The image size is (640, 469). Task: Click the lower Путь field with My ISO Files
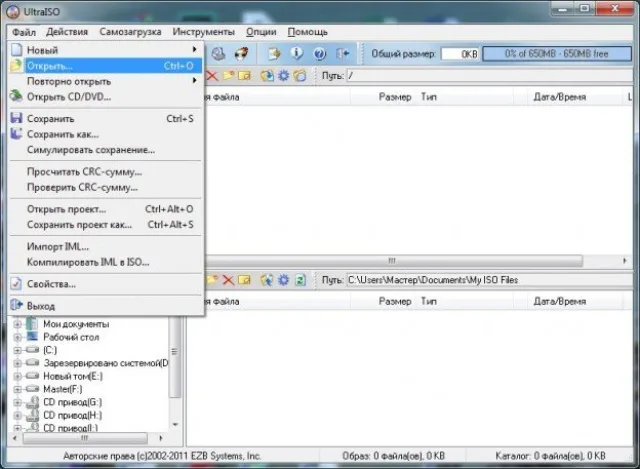tap(490, 280)
